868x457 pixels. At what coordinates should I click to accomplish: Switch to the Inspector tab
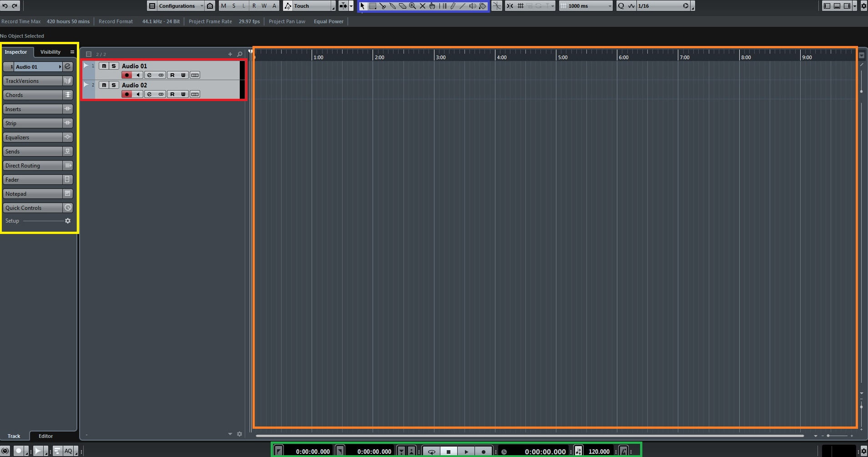[x=16, y=52]
